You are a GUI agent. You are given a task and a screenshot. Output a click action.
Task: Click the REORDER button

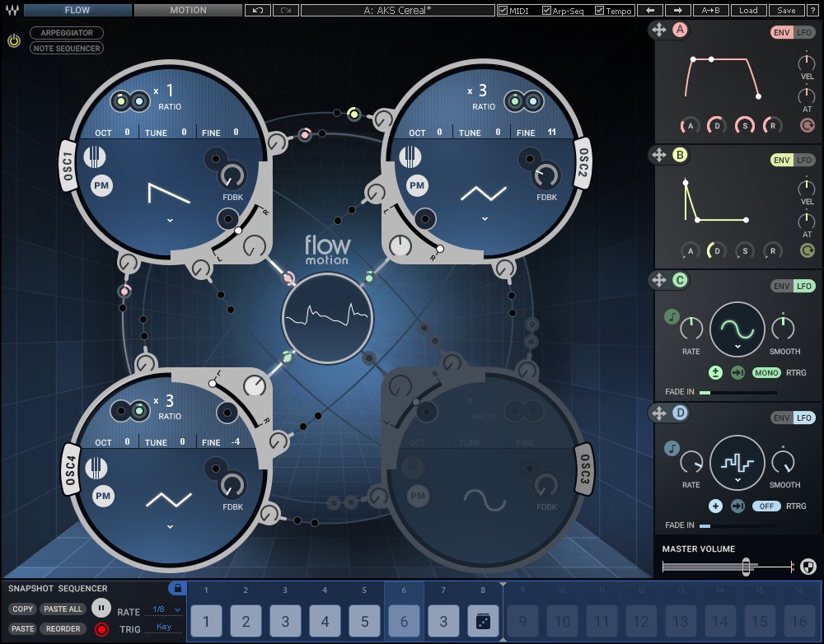63,629
